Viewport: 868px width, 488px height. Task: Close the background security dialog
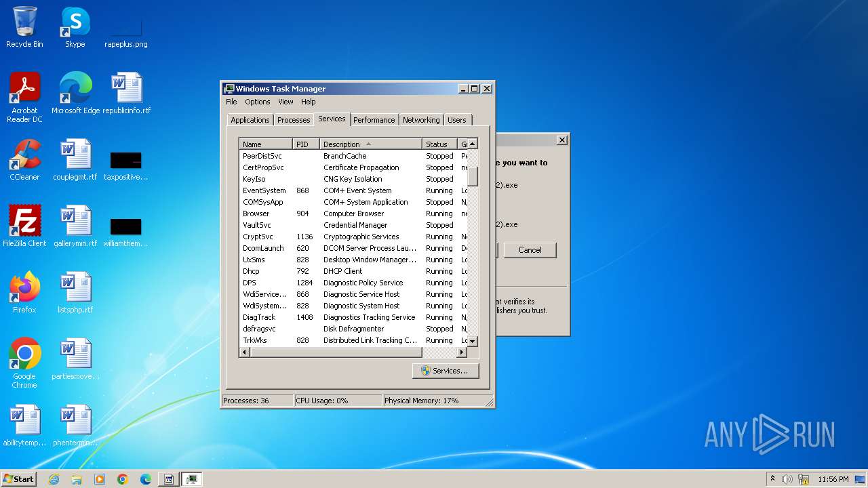click(x=561, y=140)
